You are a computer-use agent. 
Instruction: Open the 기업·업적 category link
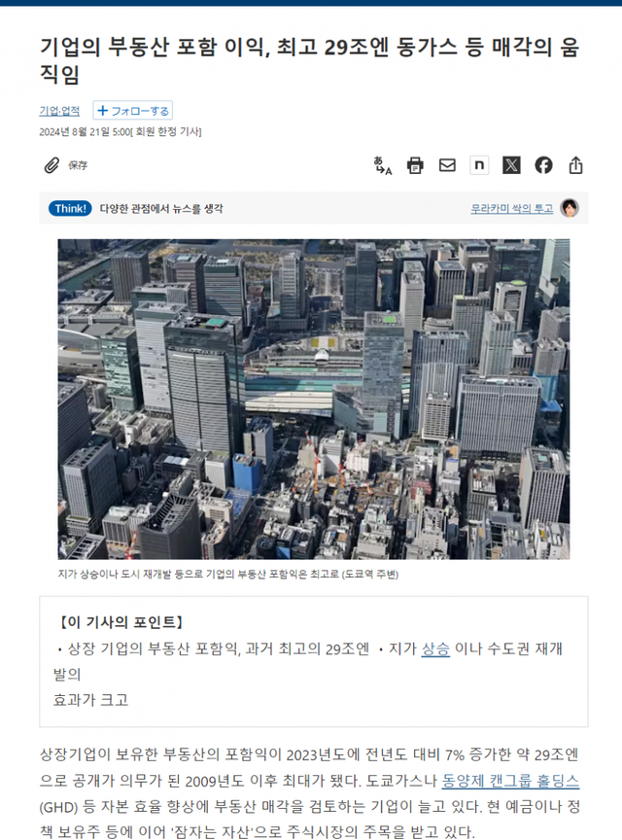point(59,111)
